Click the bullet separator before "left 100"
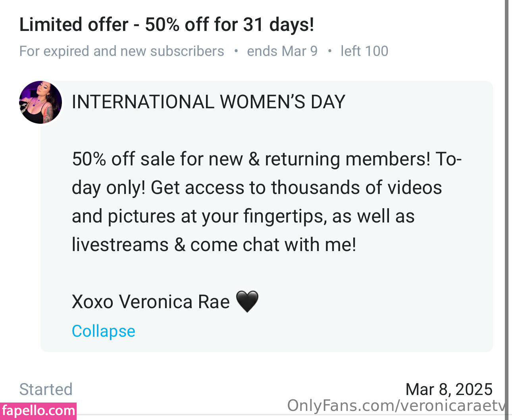This screenshot has height=420, width=512. (329, 51)
